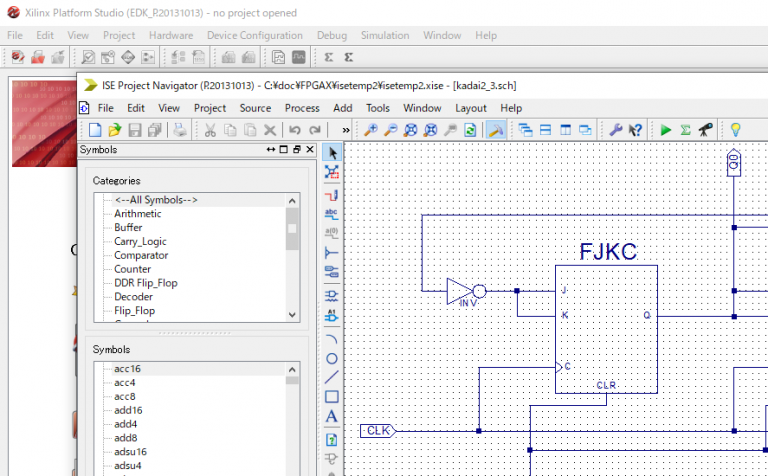Click the lightbulb tips icon
768x476 pixels.
(736, 130)
